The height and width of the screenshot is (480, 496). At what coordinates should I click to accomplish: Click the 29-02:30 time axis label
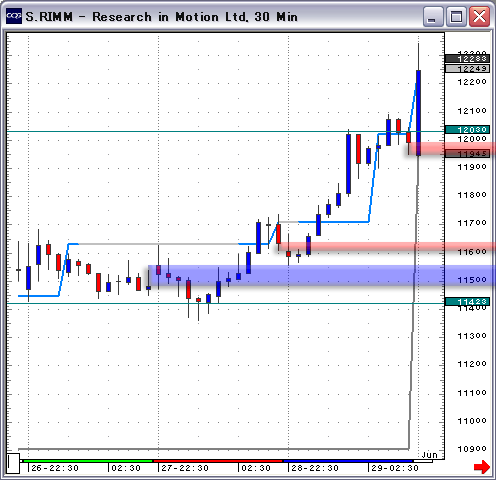pos(395,468)
